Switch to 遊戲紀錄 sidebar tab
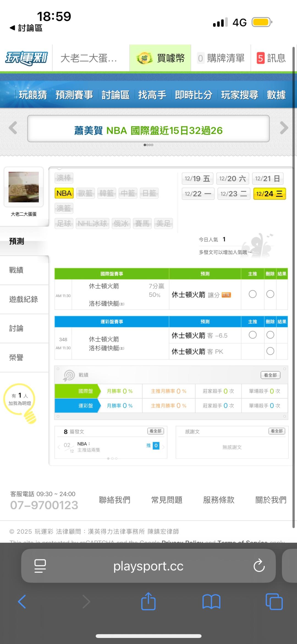 pyautogui.click(x=24, y=299)
